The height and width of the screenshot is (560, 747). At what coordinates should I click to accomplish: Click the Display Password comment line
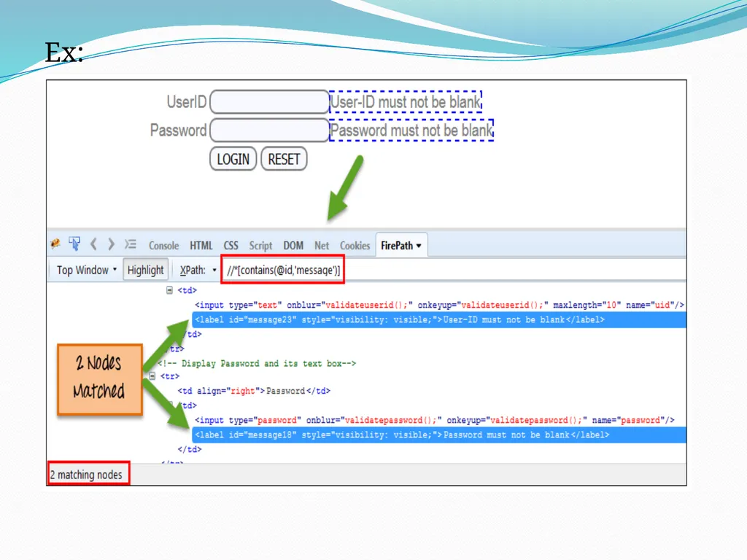[257, 363]
